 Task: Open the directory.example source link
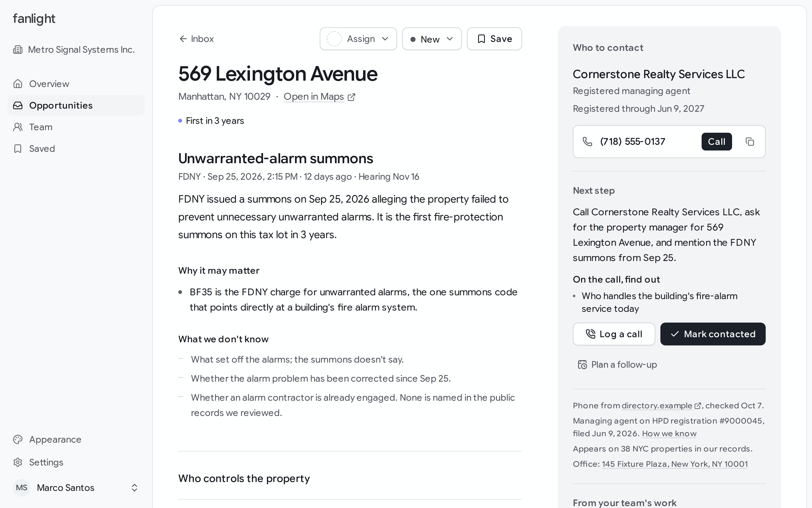point(657,406)
